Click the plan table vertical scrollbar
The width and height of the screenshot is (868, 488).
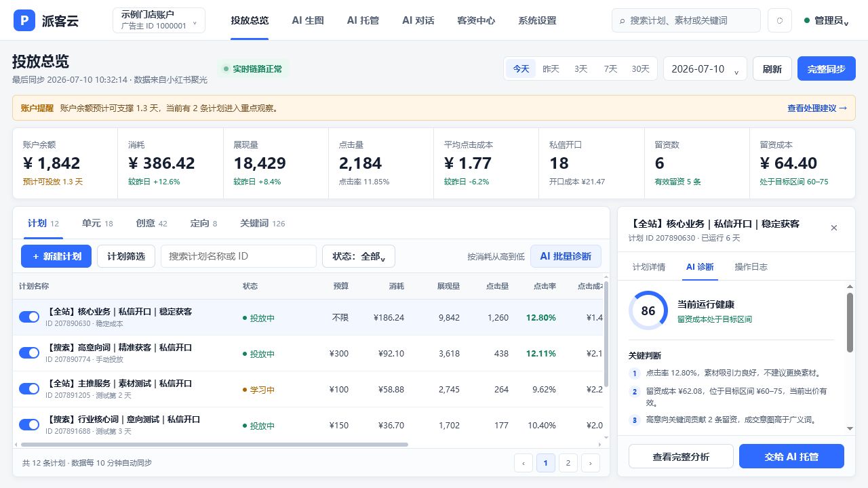[606, 334]
